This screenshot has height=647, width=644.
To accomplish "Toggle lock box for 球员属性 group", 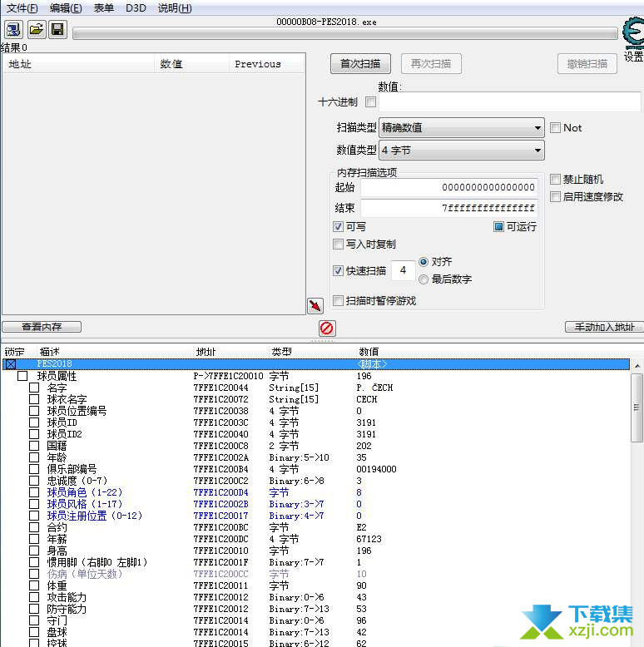I will click(22, 376).
